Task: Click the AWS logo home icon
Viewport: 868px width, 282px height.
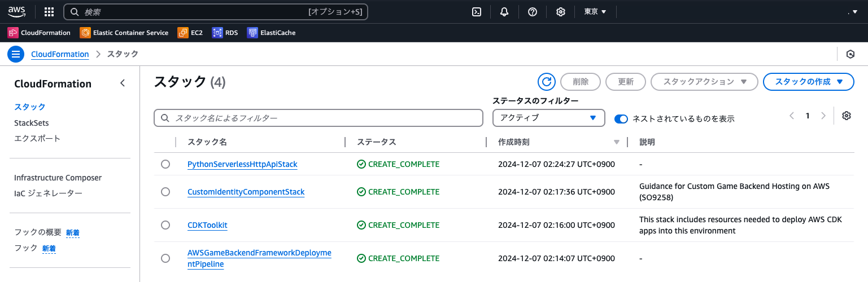Action: [17, 11]
